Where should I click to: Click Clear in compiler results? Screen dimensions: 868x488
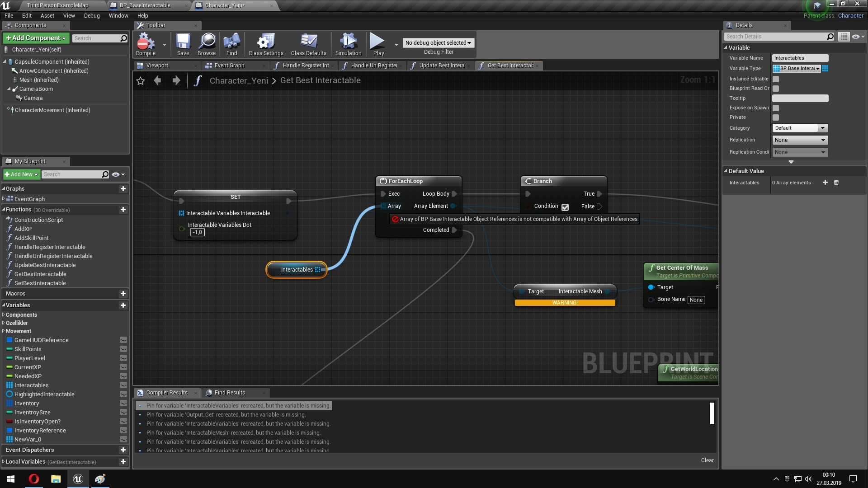click(708, 460)
